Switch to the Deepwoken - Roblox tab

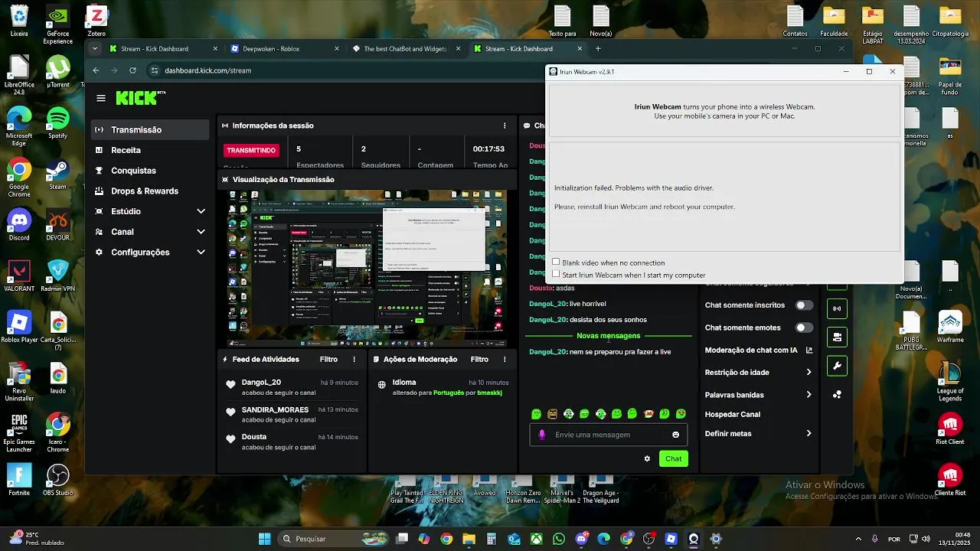point(286,48)
